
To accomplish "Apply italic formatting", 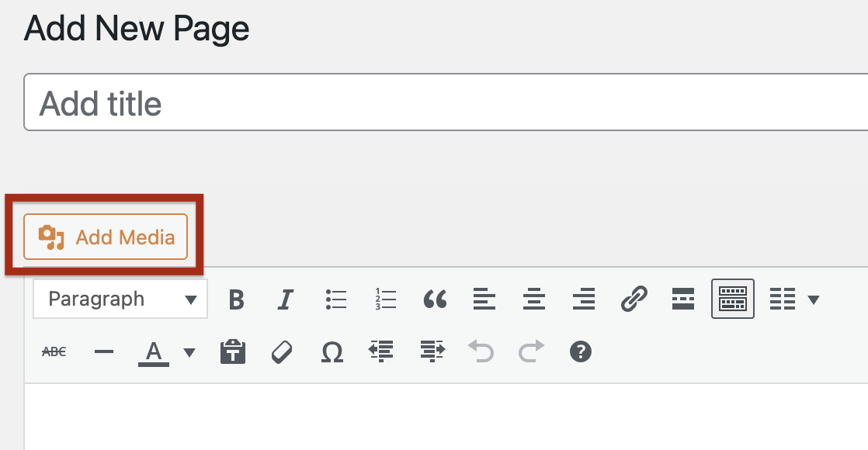I will point(286,299).
